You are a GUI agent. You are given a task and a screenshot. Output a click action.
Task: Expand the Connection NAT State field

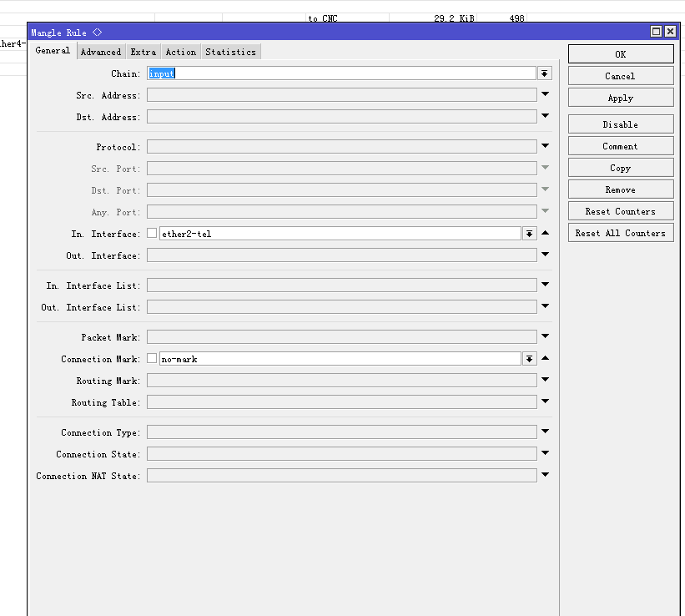(545, 474)
